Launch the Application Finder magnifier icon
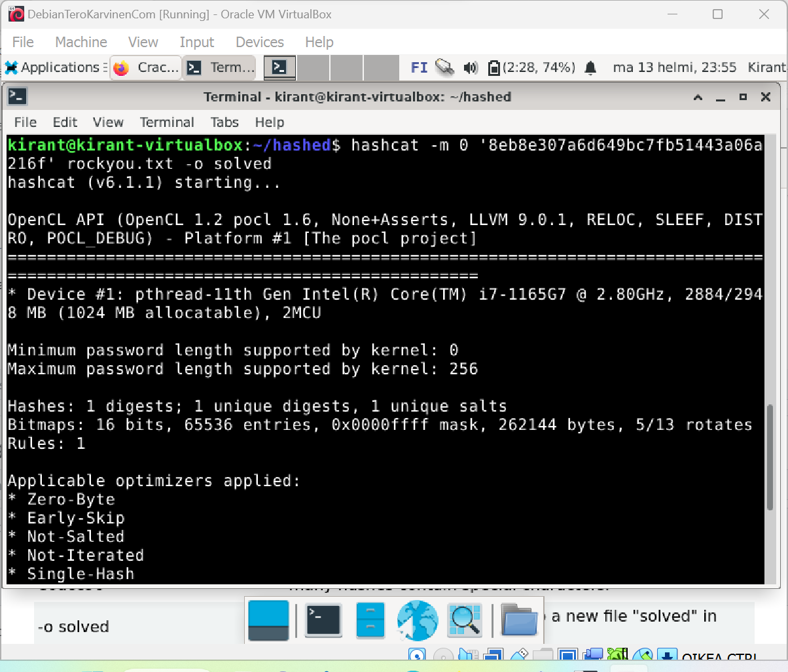The height and width of the screenshot is (672, 788). pos(465,620)
